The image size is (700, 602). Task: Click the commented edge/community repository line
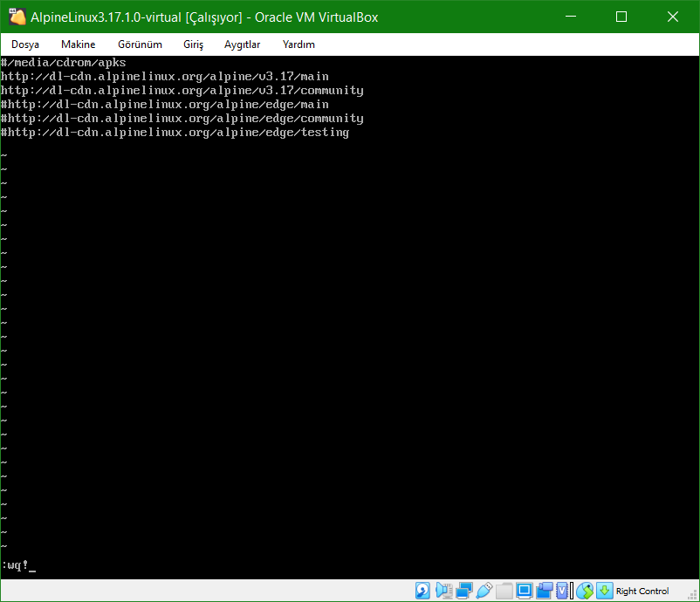click(182, 119)
